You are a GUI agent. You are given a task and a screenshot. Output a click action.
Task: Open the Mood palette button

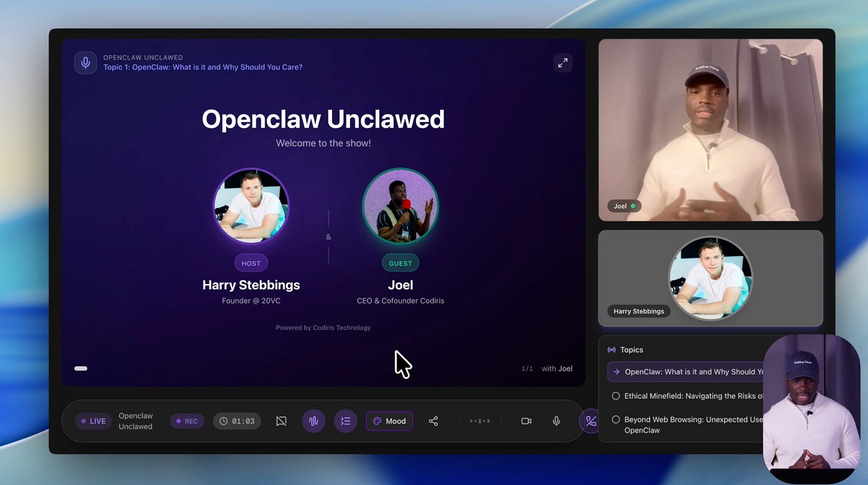pos(389,421)
